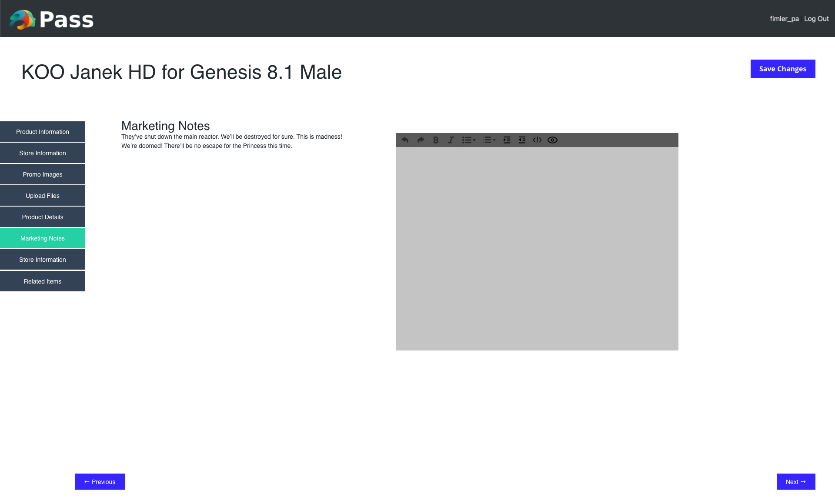Go to the Related Items section
The height and width of the screenshot is (504, 835).
tap(43, 281)
